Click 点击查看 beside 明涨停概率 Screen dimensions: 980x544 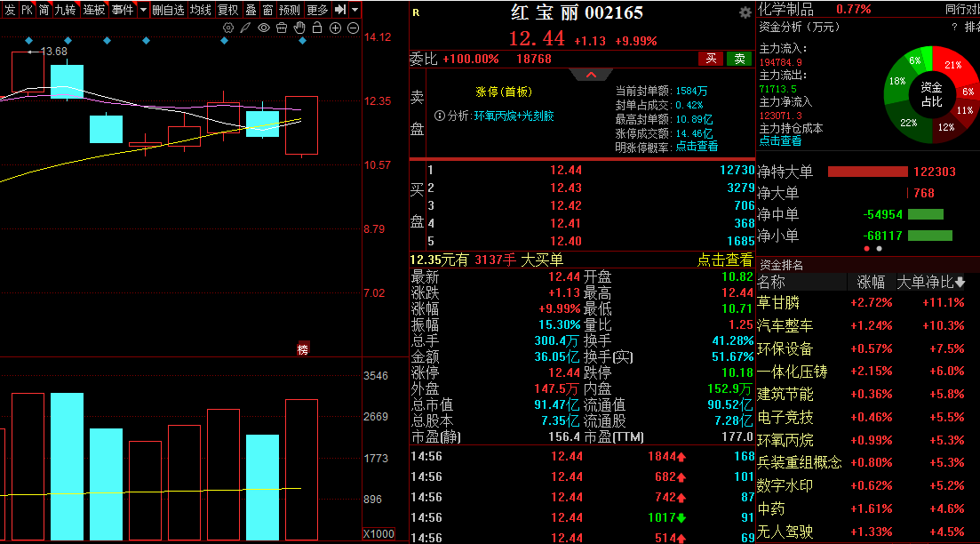[x=697, y=147]
